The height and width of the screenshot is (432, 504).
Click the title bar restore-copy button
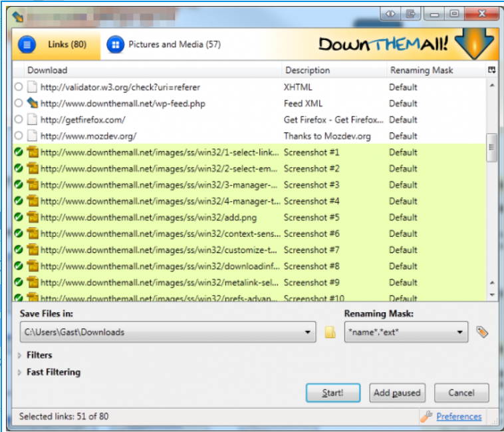point(410,14)
